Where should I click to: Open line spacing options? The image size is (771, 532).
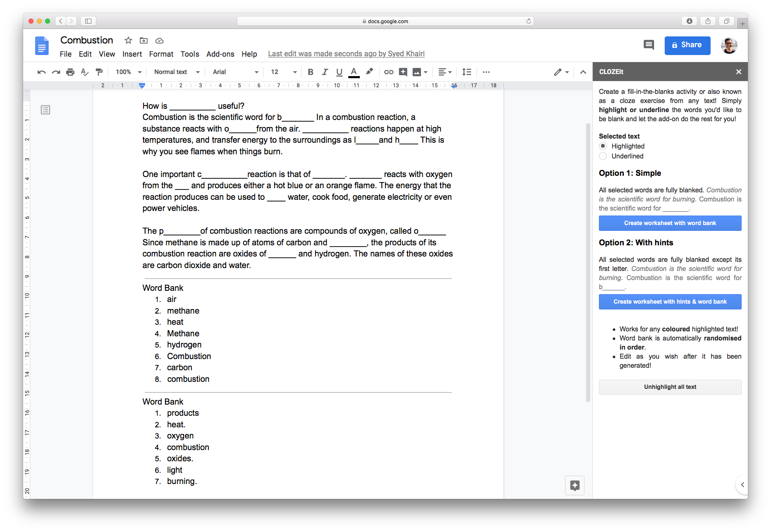pos(467,72)
